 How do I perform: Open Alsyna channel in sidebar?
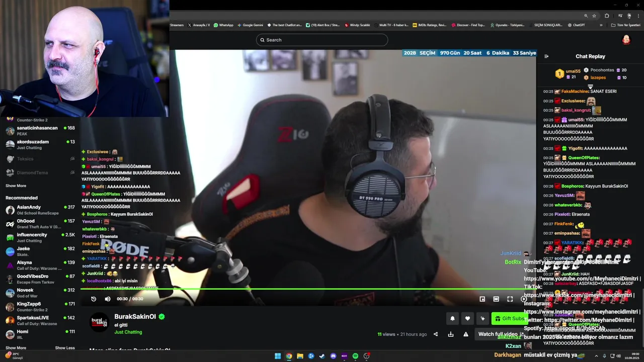pos(40,265)
